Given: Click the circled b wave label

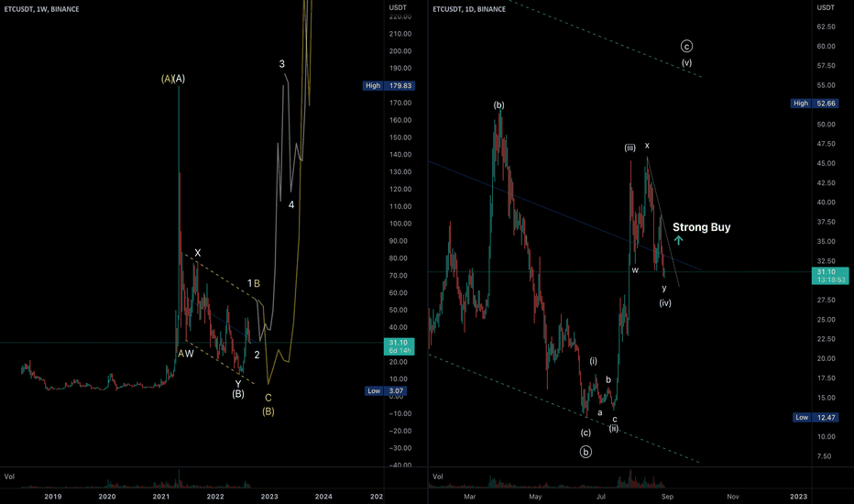Looking at the screenshot, I should pos(586,452).
